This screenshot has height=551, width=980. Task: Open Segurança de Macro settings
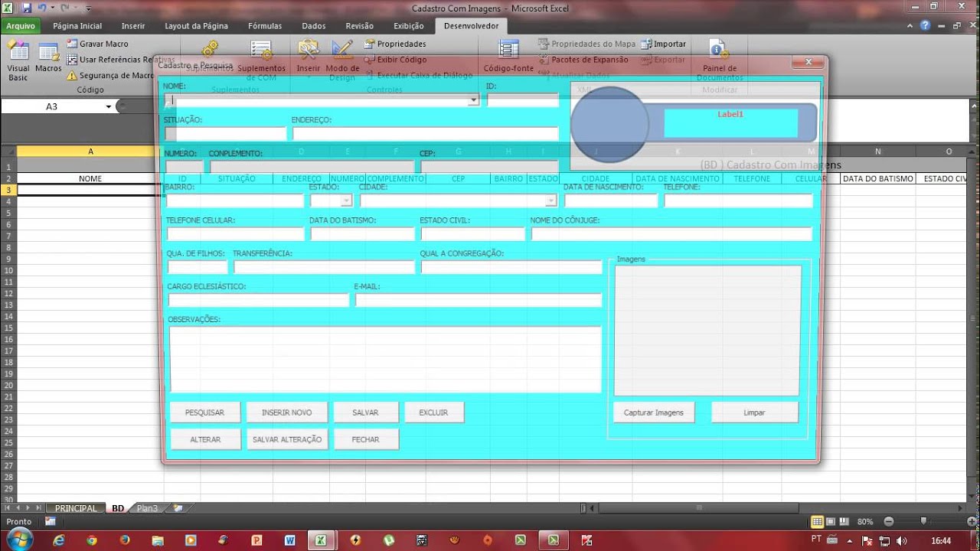point(110,76)
